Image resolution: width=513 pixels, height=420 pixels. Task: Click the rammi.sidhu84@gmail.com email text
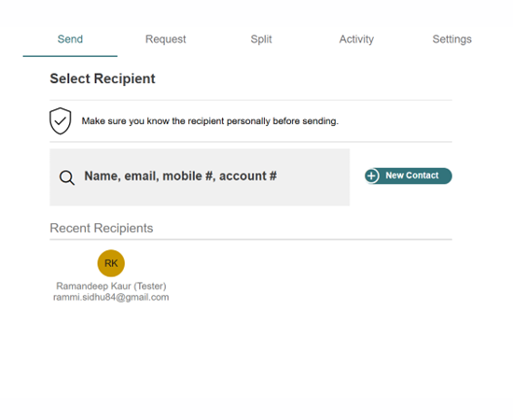(x=111, y=297)
